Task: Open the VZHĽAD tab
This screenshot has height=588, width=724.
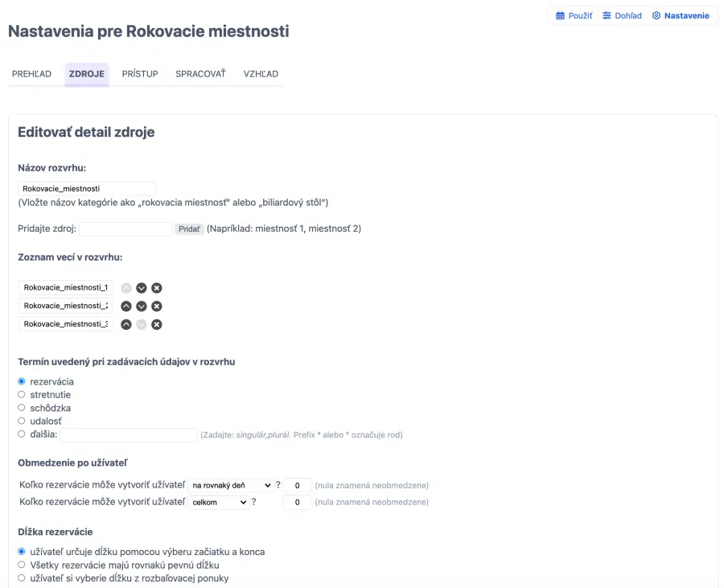Action: click(x=261, y=74)
